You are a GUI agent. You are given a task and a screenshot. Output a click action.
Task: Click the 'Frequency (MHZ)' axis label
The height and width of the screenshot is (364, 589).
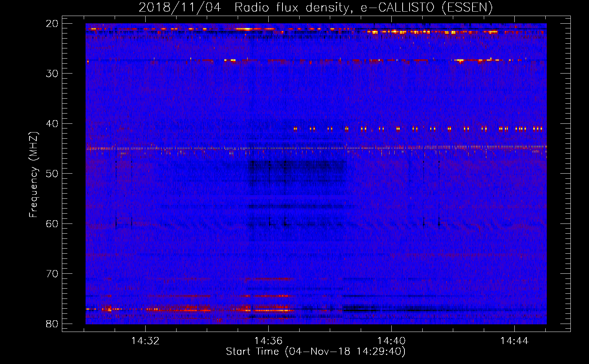tap(33, 175)
